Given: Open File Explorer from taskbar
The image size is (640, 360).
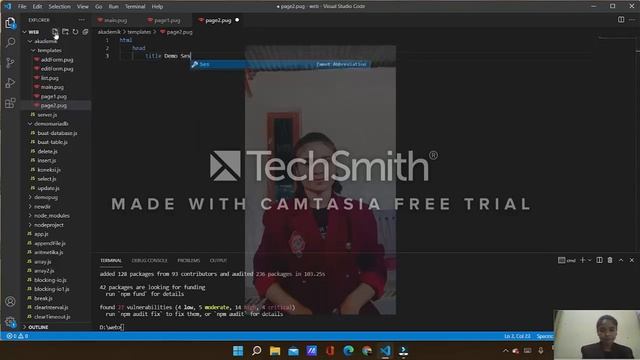Looking at the screenshot, I should [x=275, y=351].
